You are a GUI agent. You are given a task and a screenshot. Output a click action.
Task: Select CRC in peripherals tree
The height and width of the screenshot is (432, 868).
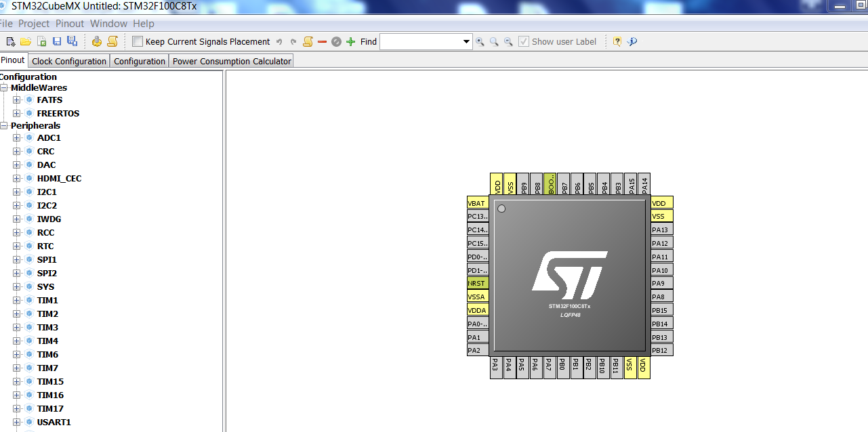point(45,151)
